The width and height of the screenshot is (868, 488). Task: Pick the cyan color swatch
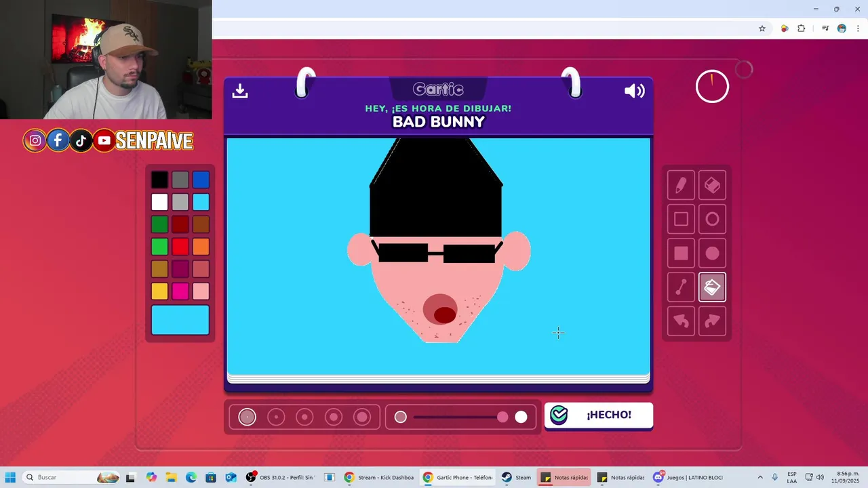201,202
